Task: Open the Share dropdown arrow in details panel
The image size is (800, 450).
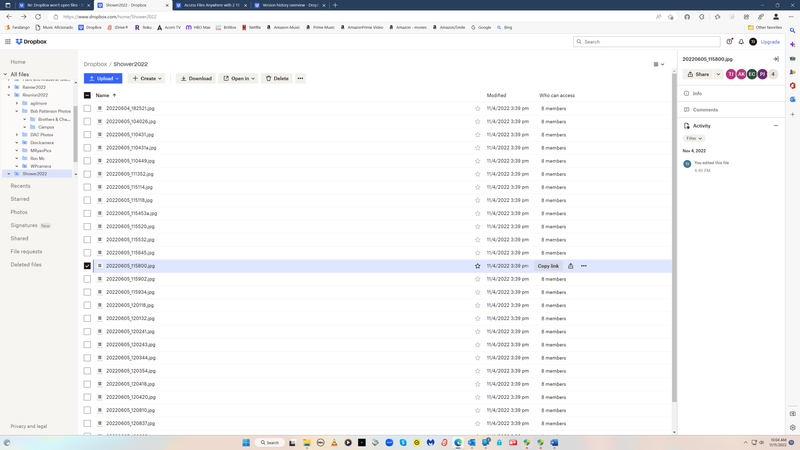Action: click(x=718, y=74)
